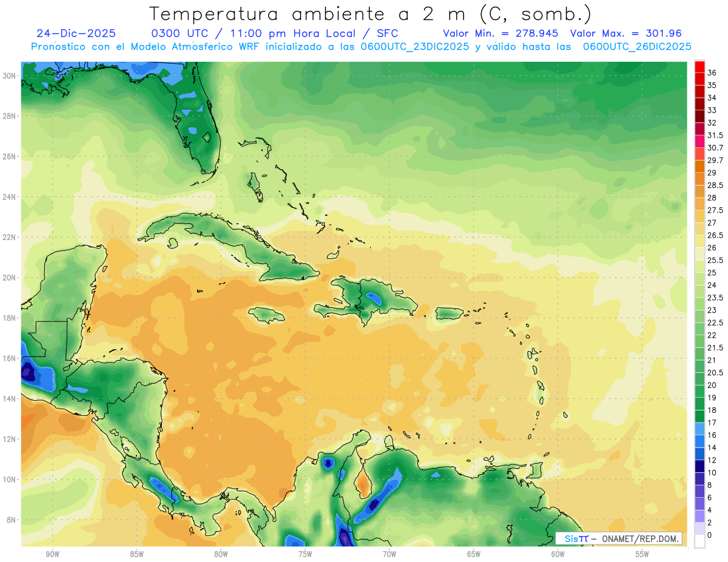Image resolution: width=728 pixels, height=562 pixels.
Task: Click the "24N" latitude axis label
Action: pyautogui.click(x=10, y=197)
